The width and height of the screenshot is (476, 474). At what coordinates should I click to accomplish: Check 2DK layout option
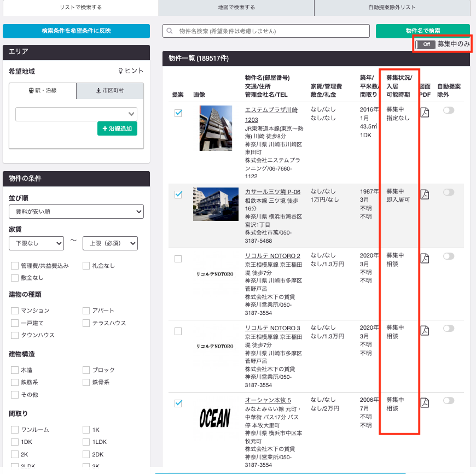[x=86, y=454]
